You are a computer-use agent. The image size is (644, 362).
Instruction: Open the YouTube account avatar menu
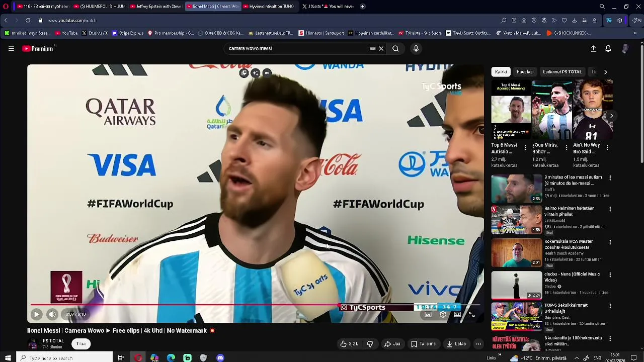tap(625, 49)
